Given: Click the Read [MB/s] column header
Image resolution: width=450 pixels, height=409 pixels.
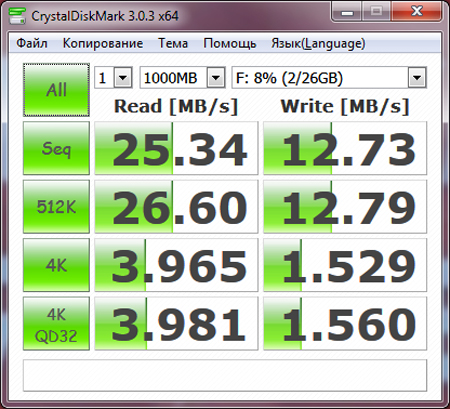Looking at the screenshot, I should coord(176,107).
